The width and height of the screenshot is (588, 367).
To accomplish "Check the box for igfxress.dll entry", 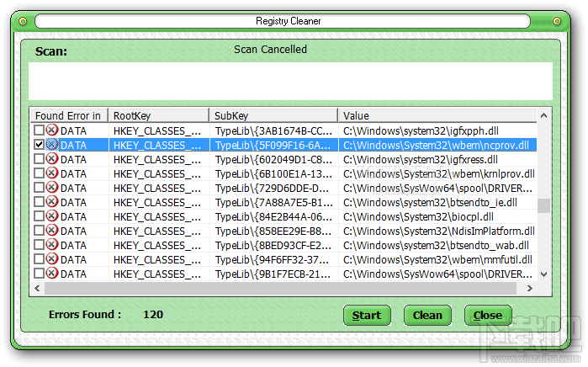I will (39, 159).
